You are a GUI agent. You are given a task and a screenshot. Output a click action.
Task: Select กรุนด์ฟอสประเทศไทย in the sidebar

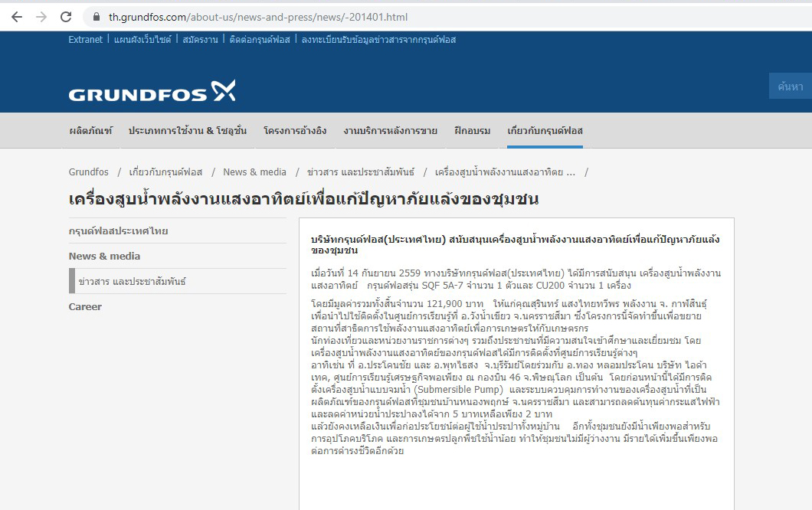pyautogui.click(x=119, y=231)
